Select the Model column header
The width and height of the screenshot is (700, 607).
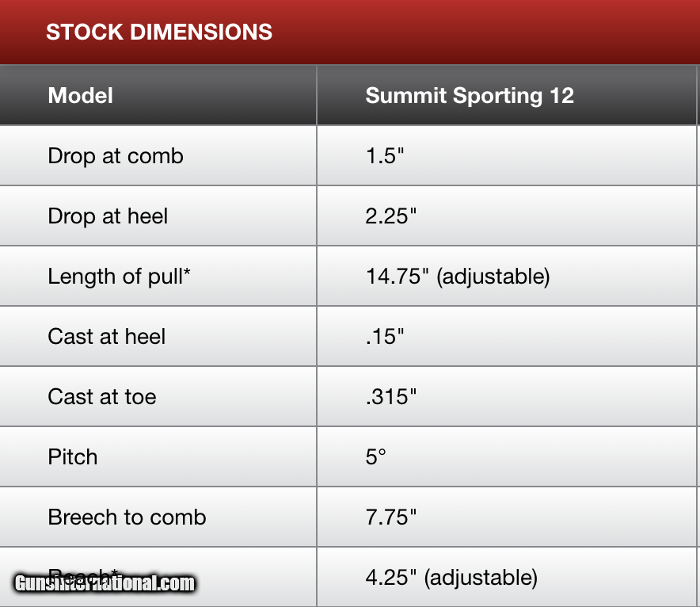coord(80,96)
